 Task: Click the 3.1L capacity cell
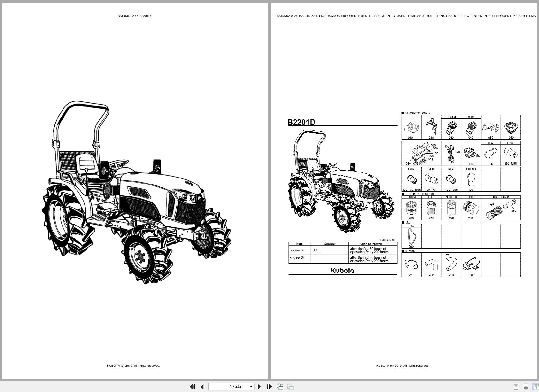pyautogui.click(x=329, y=250)
